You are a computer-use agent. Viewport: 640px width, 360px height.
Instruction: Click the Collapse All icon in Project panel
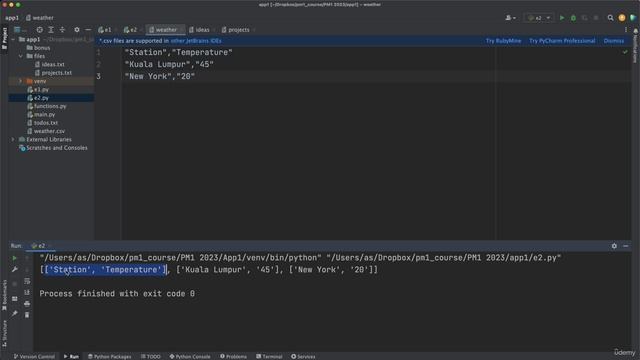62,30
